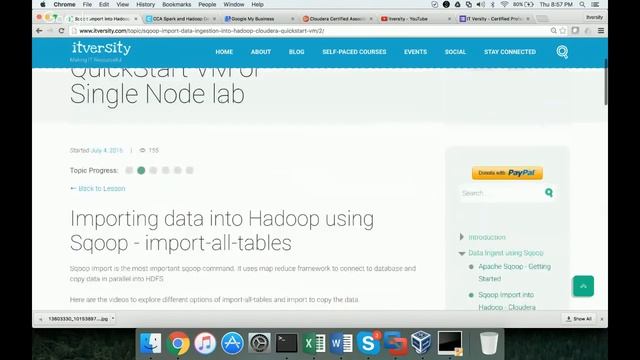640x360 pixels.
Task: Click the sidebar Search input field
Action: [502, 193]
